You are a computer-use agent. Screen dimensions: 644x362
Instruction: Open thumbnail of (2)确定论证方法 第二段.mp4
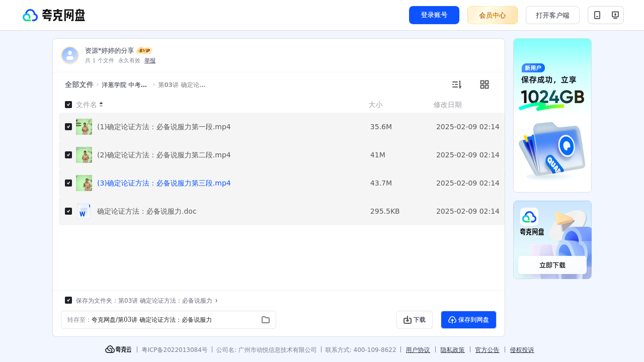pos(84,155)
